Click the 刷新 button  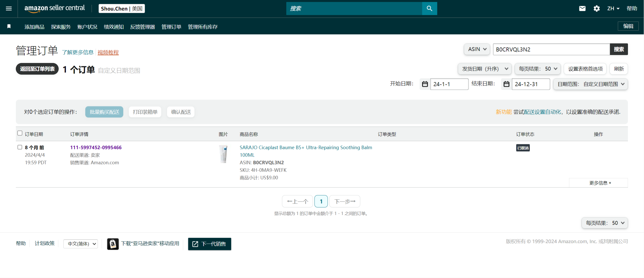pyautogui.click(x=619, y=69)
